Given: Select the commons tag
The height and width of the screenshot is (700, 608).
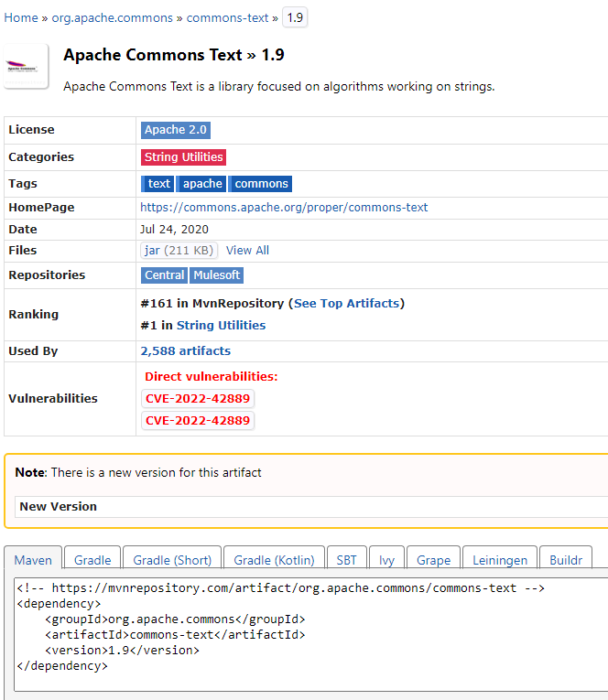Looking at the screenshot, I should [260, 184].
